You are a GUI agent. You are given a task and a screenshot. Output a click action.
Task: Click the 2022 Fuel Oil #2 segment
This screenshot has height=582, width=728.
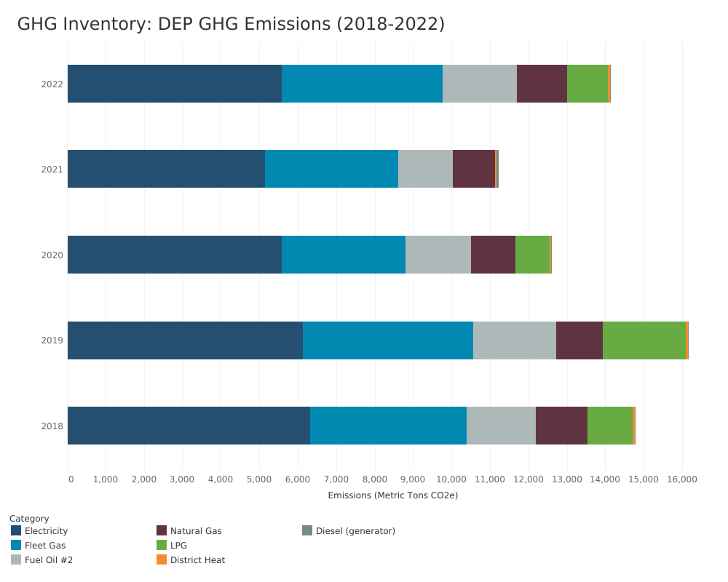point(480,84)
